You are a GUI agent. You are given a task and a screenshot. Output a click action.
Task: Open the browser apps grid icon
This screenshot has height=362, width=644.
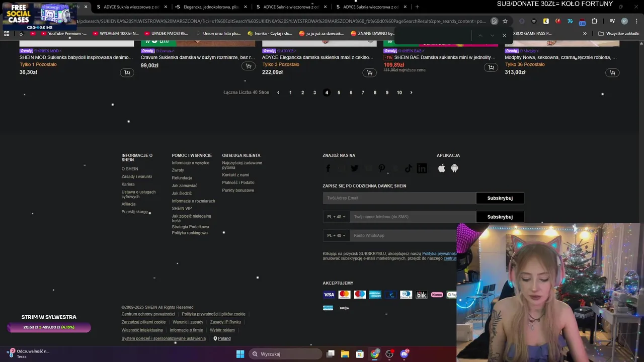(7, 33)
